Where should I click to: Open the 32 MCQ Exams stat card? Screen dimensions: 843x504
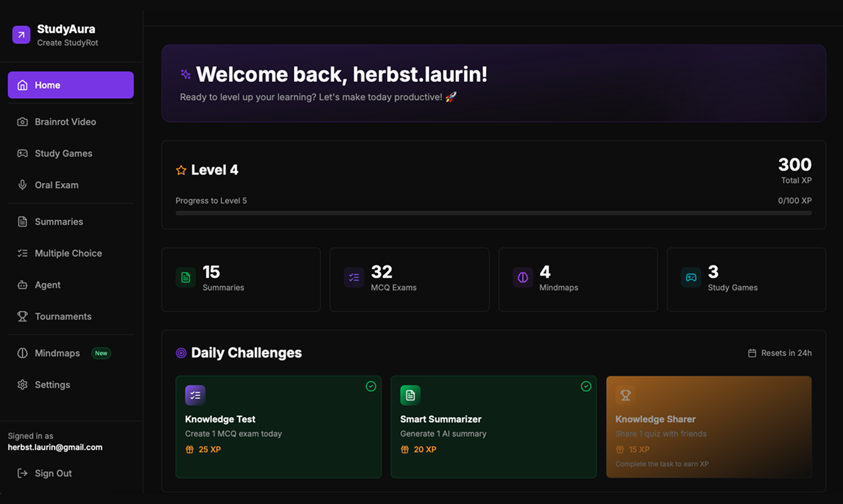[x=409, y=279]
